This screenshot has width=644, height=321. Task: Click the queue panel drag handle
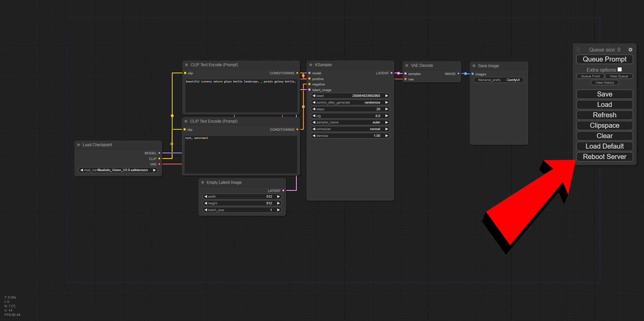click(578, 50)
